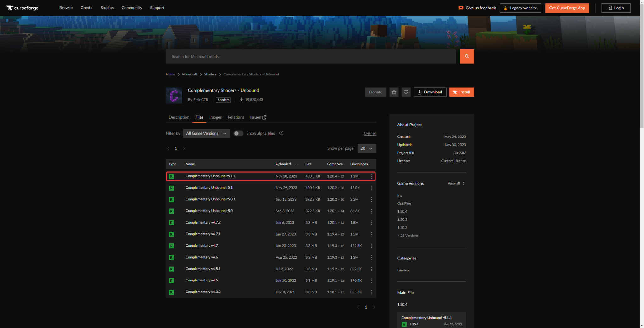Viewport: 644px width, 328px height.
Task: Click the next page arrow below the file list
Action: tap(374, 307)
